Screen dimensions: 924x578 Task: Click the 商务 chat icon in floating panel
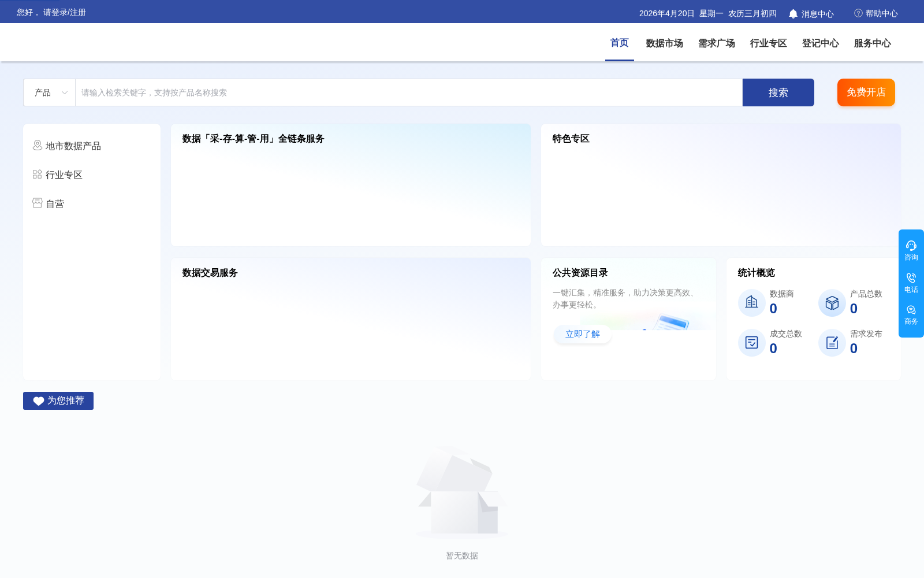tap(911, 310)
